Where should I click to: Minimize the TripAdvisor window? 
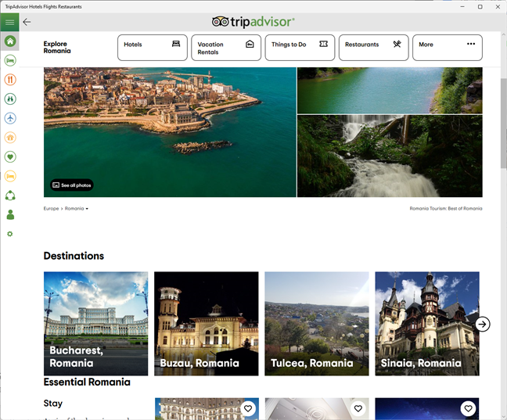tap(462, 6)
